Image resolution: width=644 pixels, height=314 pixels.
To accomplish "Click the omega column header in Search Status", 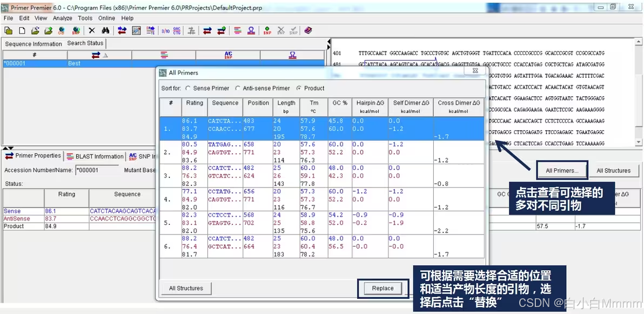I will (292, 55).
